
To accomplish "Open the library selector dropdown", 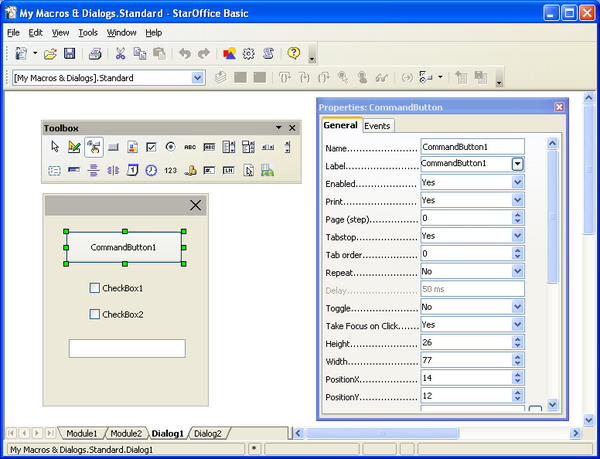I will (x=197, y=77).
